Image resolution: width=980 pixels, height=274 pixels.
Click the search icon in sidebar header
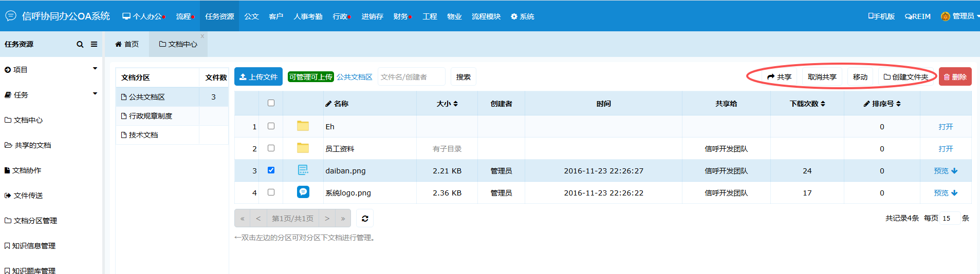[x=80, y=45]
